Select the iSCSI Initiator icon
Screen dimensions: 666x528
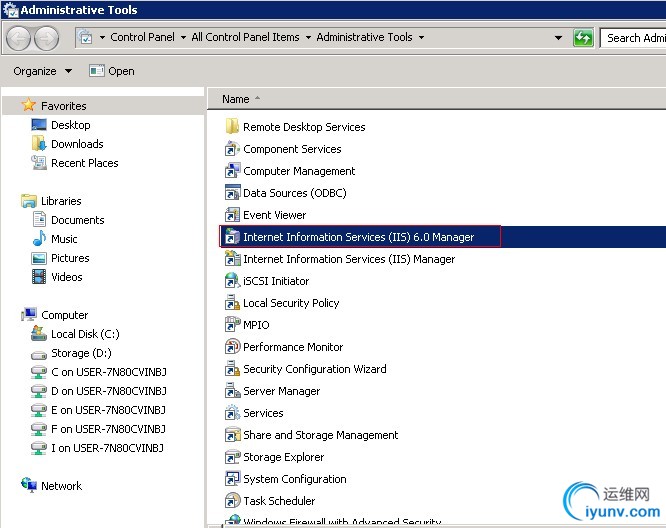point(232,281)
